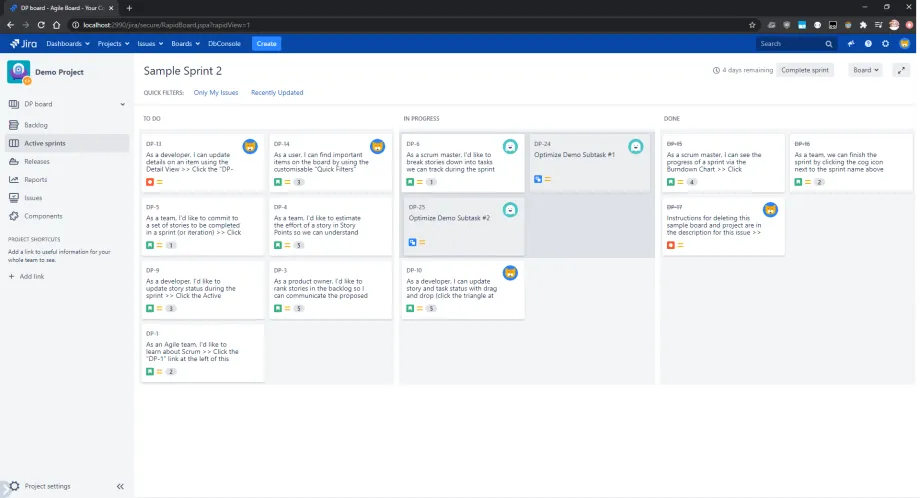Click the Demo Project title link
Screen dimensions: 920x498
(59, 72)
